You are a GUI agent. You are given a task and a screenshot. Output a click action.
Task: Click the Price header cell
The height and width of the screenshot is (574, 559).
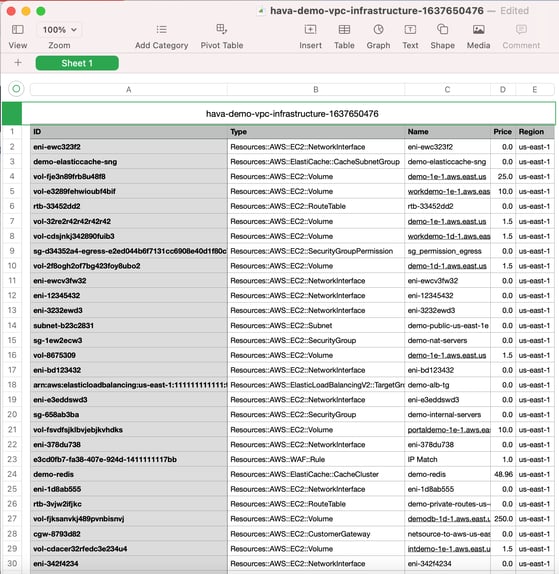[503, 132]
